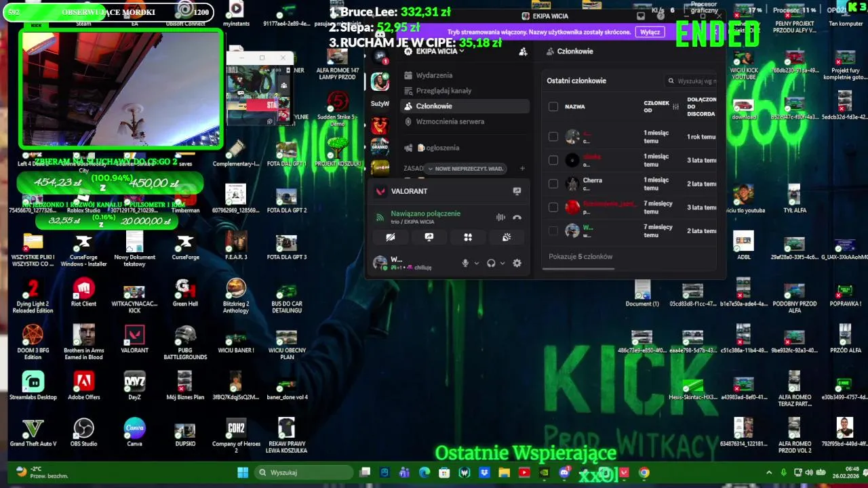Screen dimensions: 868x488
Task: Select the Company of Heroes 2 icon
Action: point(236,436)
